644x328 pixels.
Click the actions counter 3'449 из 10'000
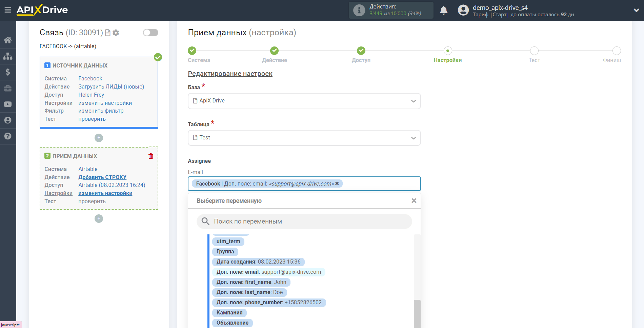pyautogui.click(x=395, y=14)
